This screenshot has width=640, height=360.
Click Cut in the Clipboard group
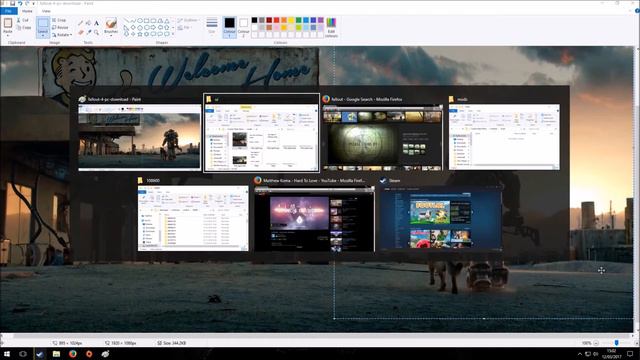pos(23,20)
